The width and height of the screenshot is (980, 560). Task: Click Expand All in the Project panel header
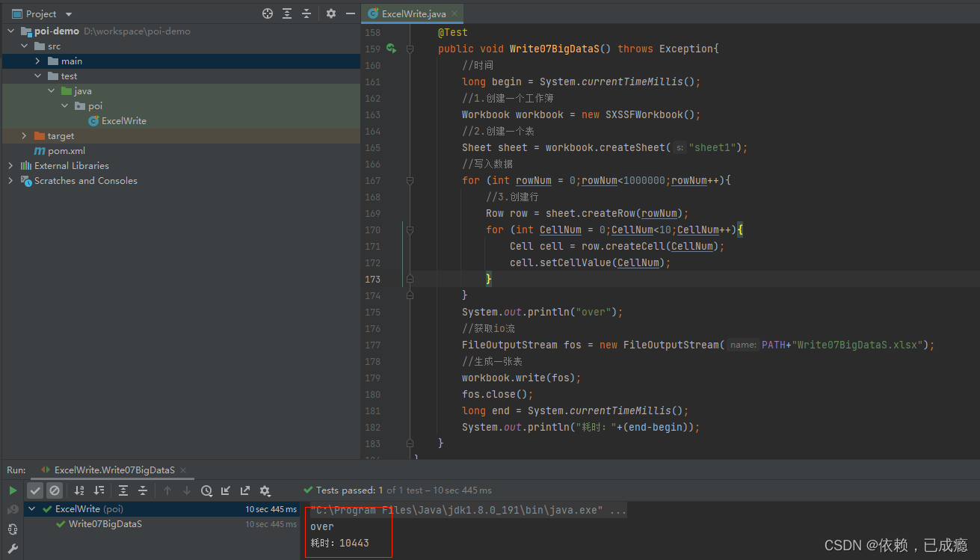[x=287, y=13]
